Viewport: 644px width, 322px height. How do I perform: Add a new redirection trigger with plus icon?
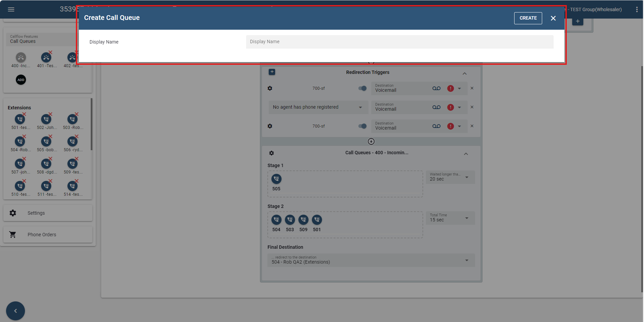(x=272, y=72)
